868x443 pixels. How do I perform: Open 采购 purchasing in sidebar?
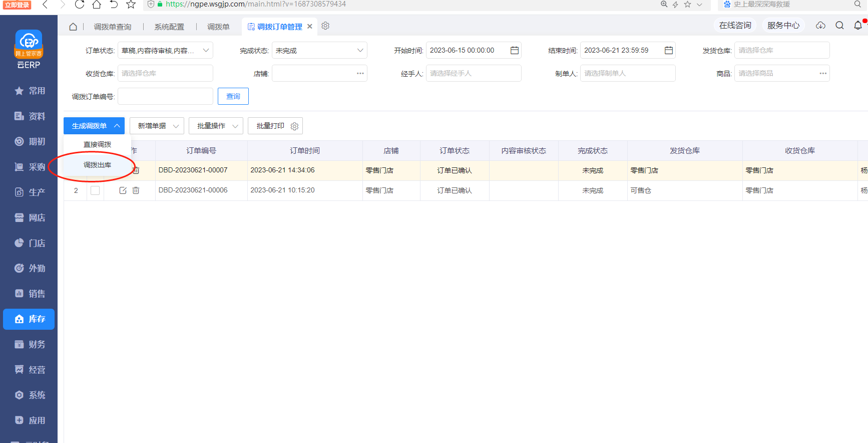30,167
